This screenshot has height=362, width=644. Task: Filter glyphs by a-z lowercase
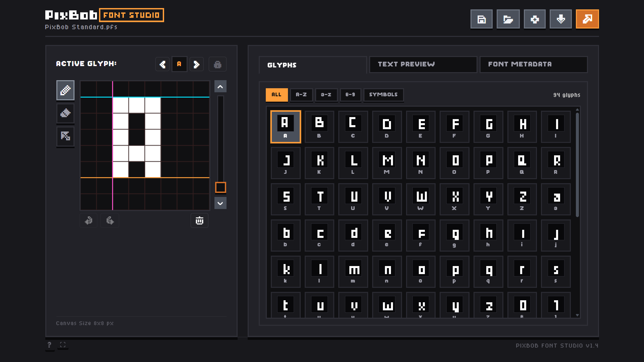coord(326,95)
